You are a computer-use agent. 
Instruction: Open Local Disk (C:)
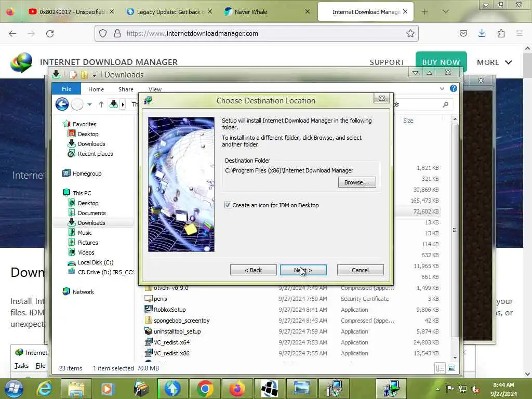coord(96,262)
